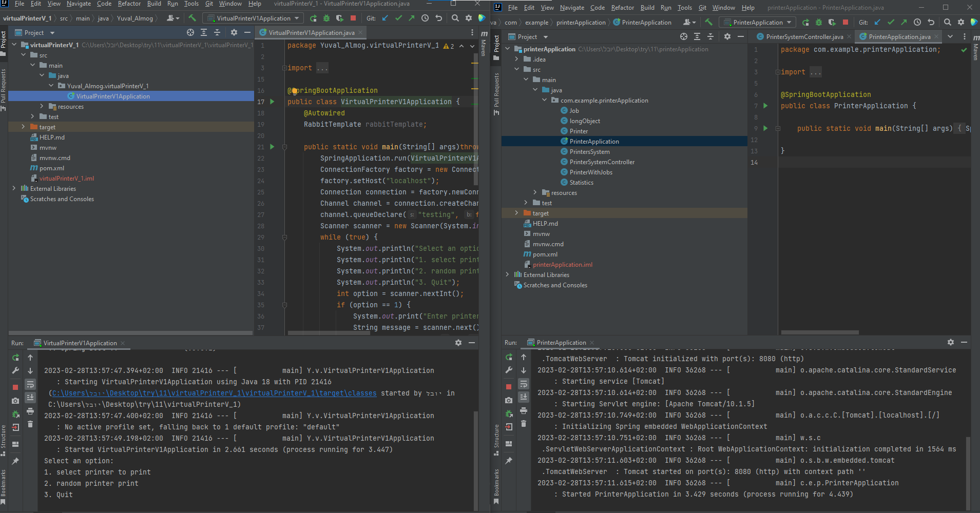980x513 pixels.
Task: Collapse the Project panel with minimize icon
Action: (247, 32)
